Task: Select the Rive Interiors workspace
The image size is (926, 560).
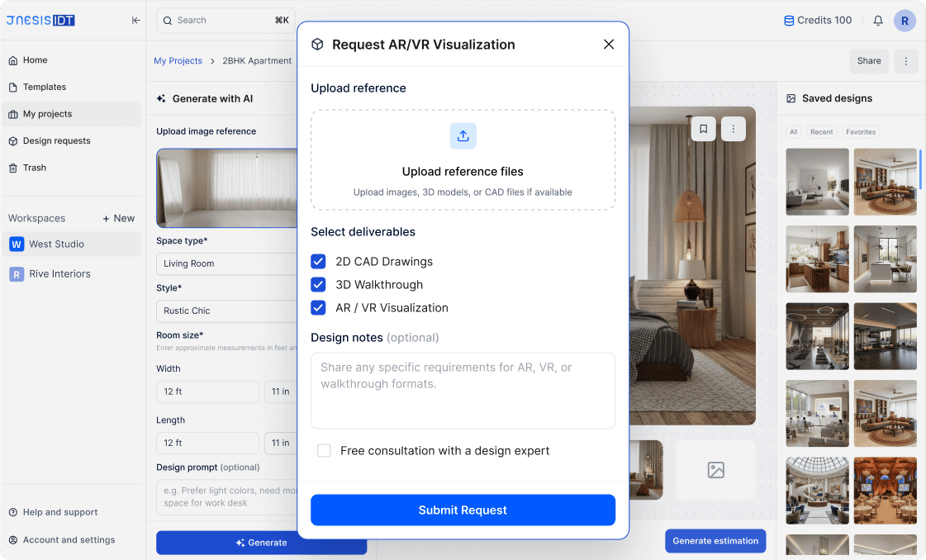Action: tap(72, 274)
